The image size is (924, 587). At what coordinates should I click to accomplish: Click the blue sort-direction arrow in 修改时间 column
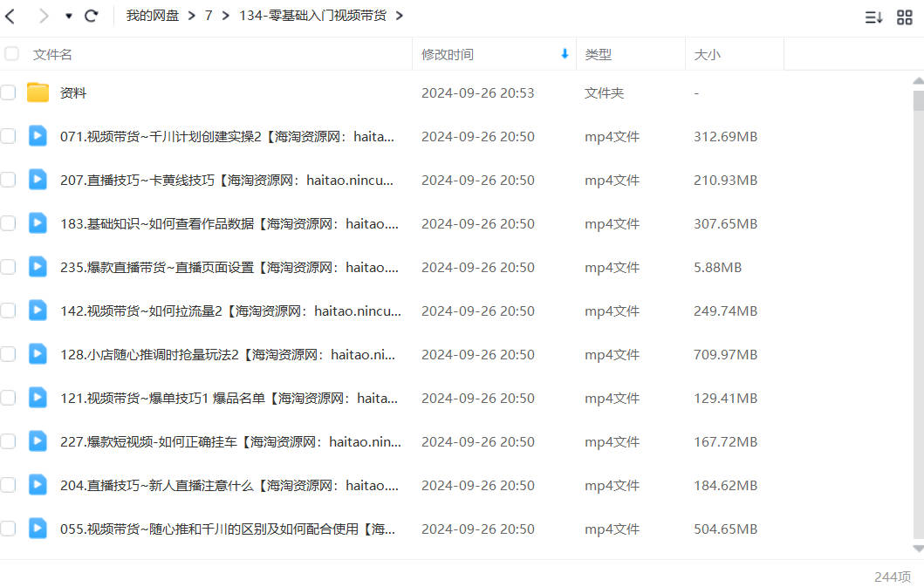tap(565, 53)
